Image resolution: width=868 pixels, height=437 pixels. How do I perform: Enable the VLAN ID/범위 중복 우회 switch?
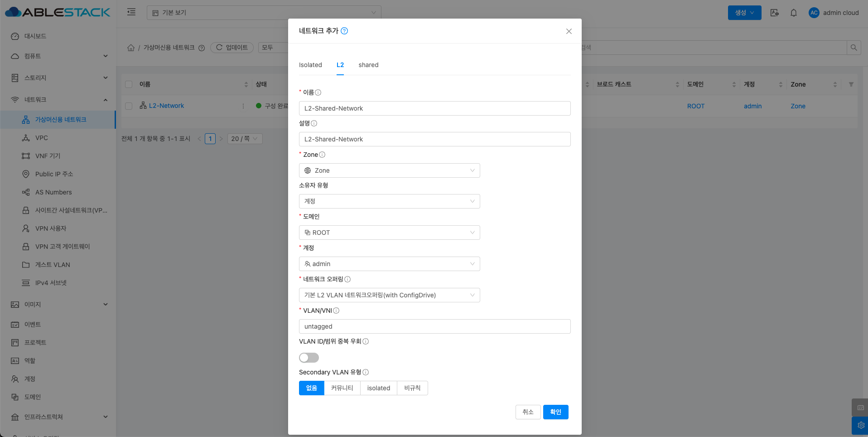point(309,358)
